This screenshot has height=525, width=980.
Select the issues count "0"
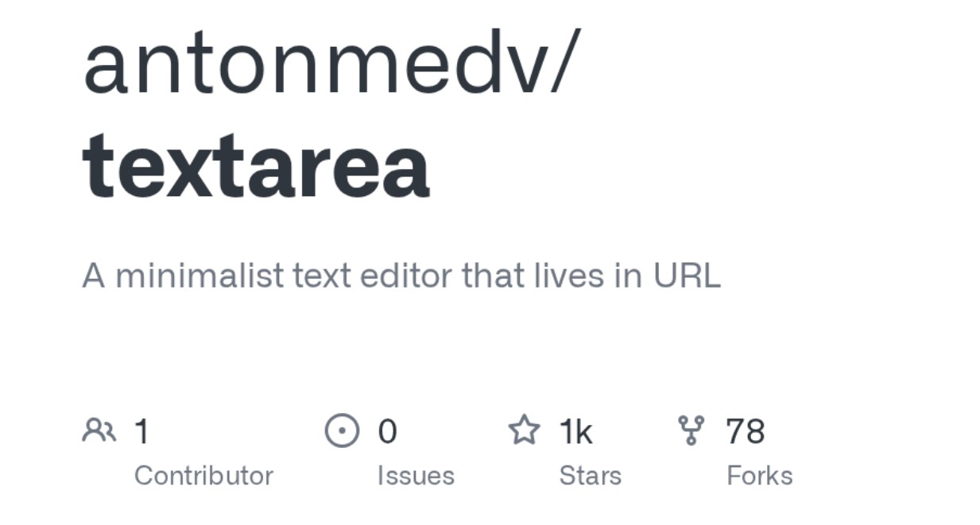pyautogui.click(x=387, y=431)
